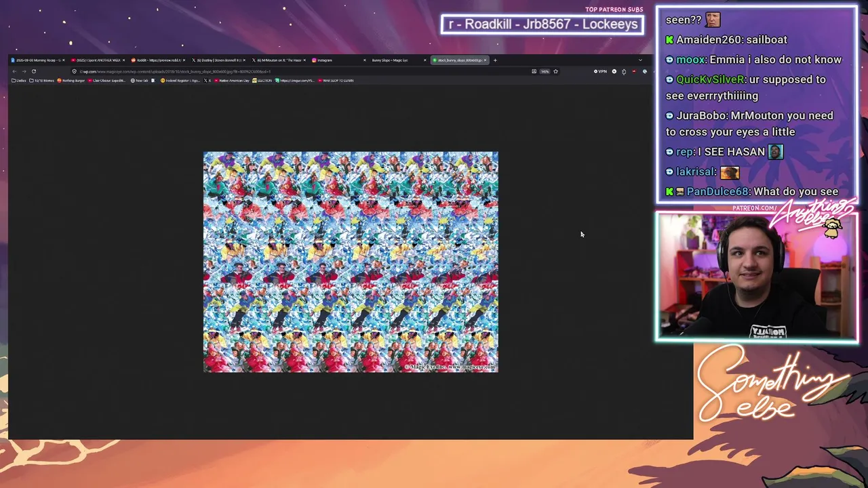Close the Morning Recap tab
Viewport: 868px width, 488px height.
[63, 60]
